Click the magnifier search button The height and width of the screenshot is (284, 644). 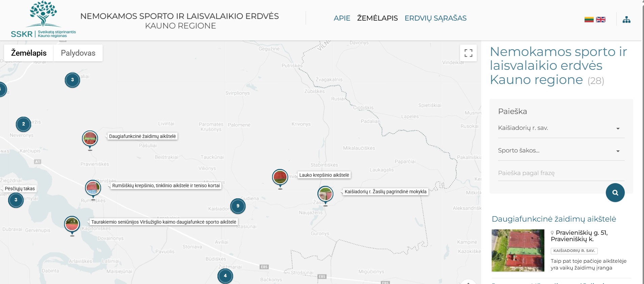tap(615, 193)
